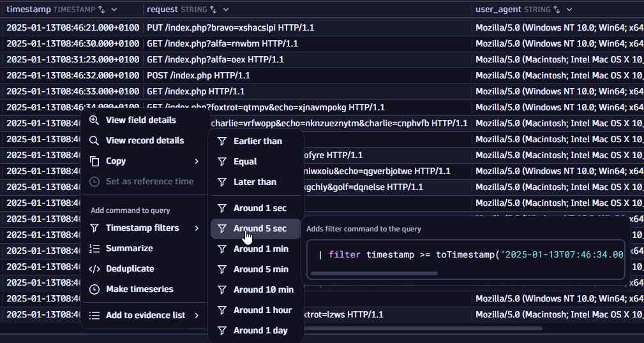Apply the Around 1 min filter
Screen dimensions: 644x343
(x=256, y=249)
